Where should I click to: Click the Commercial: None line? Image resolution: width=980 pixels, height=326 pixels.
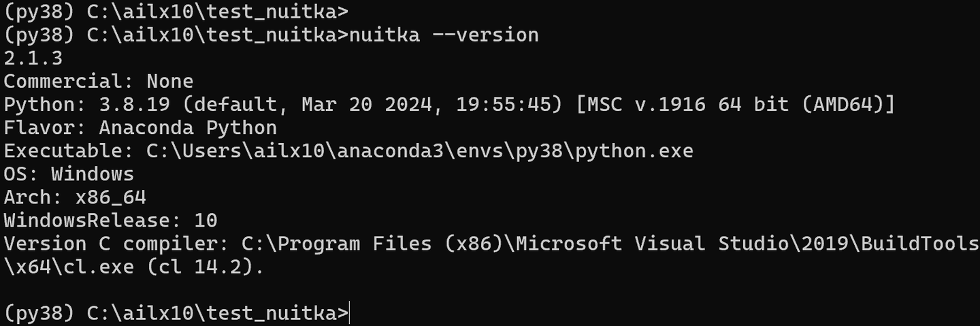coord(99,81)
